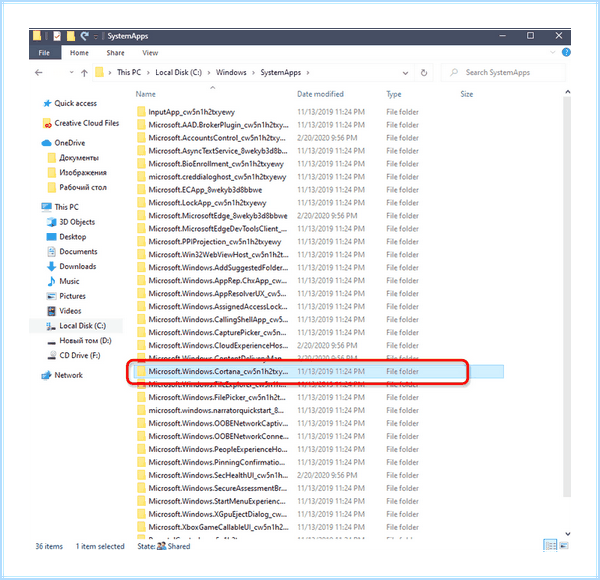The image size is (600, 580).
Task: Select Microsoft.XboxGameCallableUI folder
Action: coord(218,527)
